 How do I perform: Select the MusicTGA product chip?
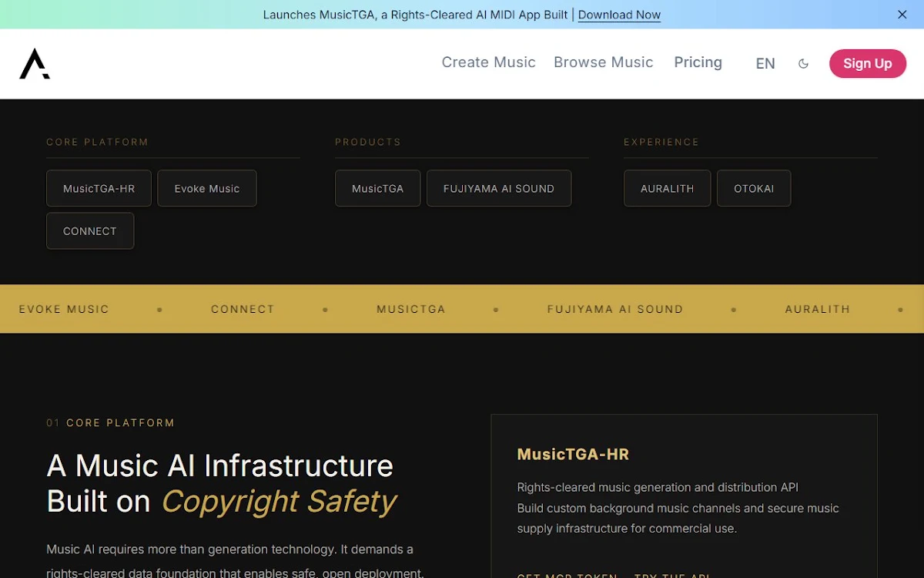[378, 188]
